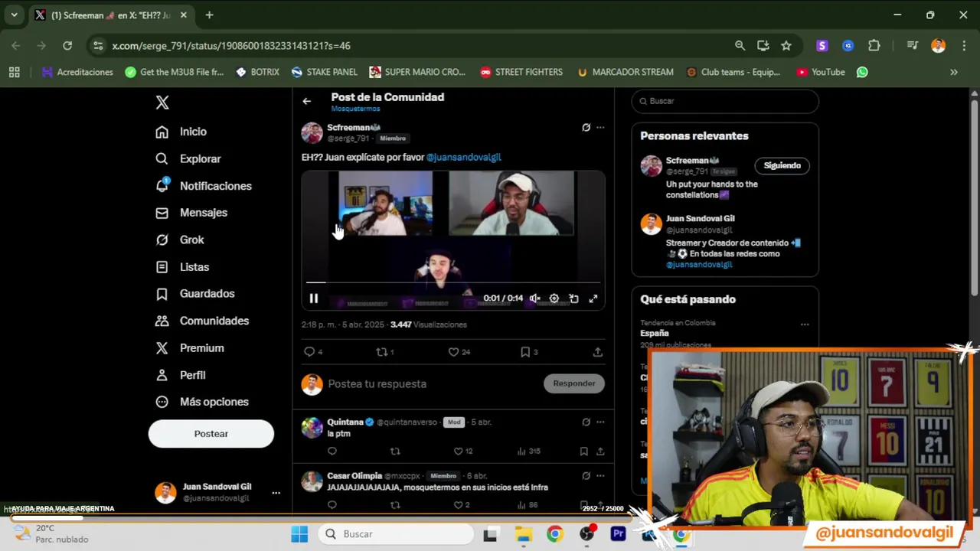
Task: Open the Windows Start menu
Action: pyautogui.click(x=299, y=534)
